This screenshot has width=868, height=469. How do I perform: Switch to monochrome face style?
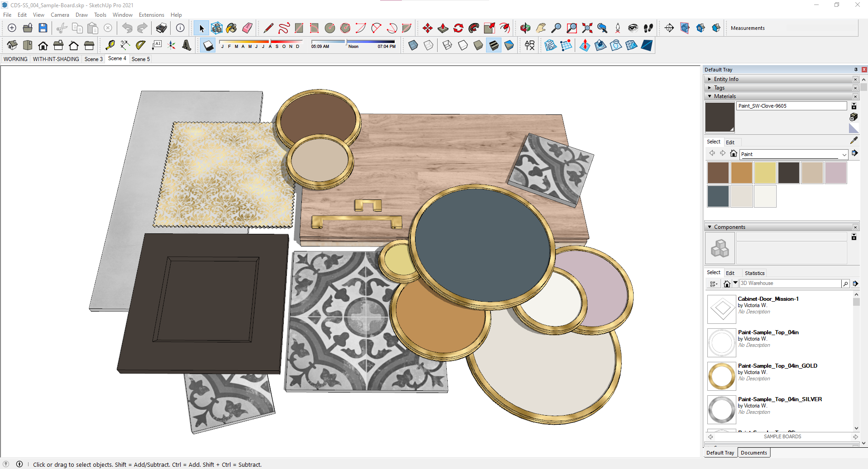coord(509,45)
